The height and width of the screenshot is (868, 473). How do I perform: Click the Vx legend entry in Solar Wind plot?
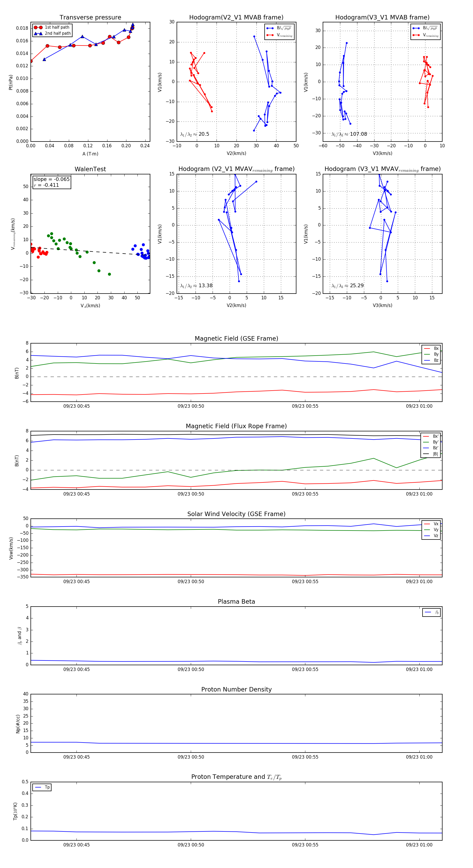click(x=431, y=524)
